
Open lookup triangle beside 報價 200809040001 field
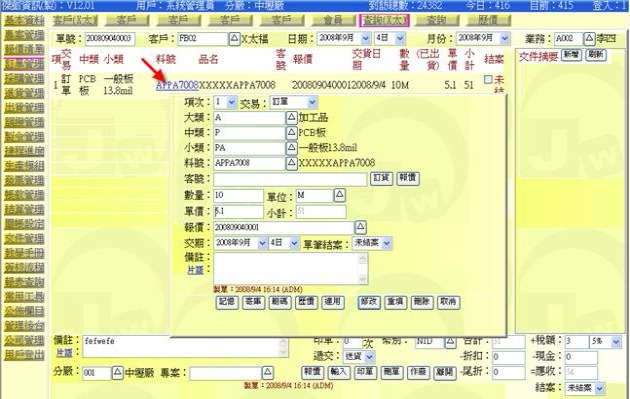pyautogui.click(x=360, y=227)
